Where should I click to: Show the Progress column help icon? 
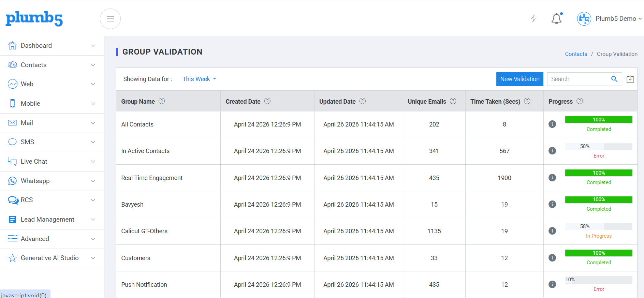pyautogui.click(x=580, y=101)
